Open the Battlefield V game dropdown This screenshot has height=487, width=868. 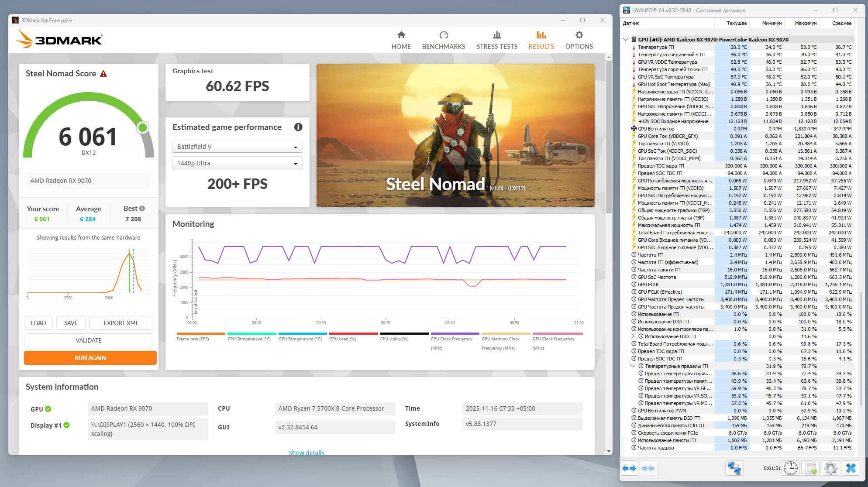pyautogui.click(x=237, y=147)
